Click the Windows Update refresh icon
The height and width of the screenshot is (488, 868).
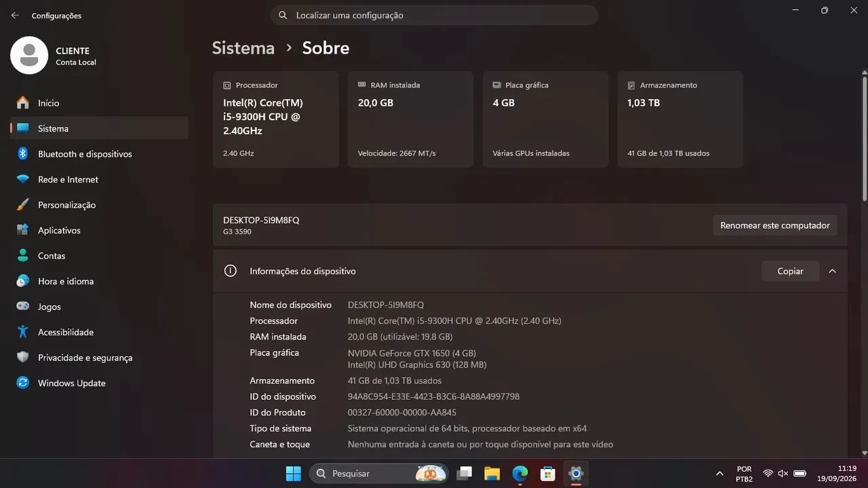click(23, 383)
